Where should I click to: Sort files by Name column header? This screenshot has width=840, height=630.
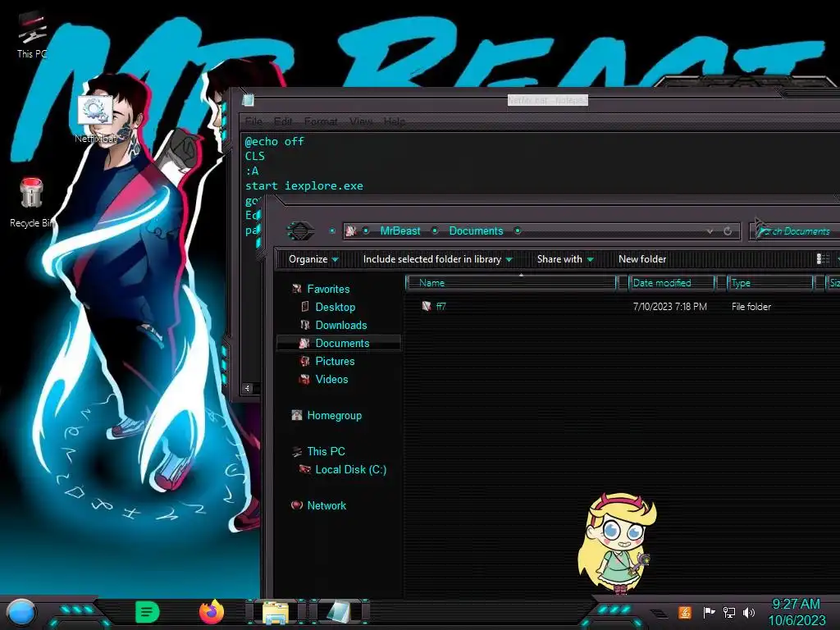click(512, 283)
